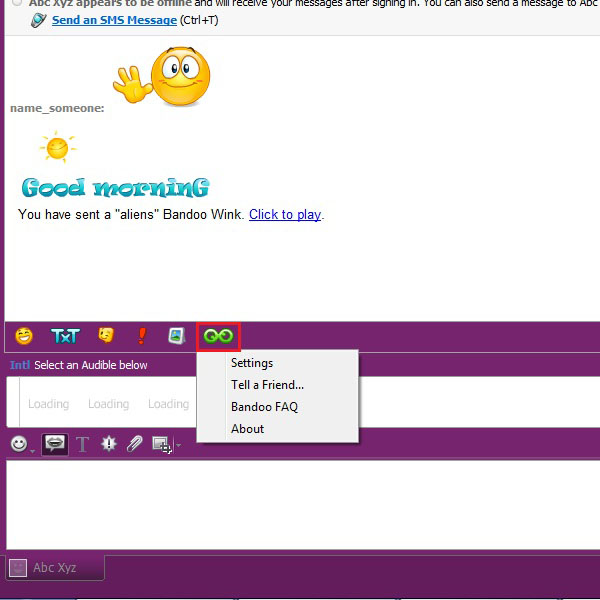Open text formatting T icon
This screenshot has width=600, height=600.
[82, 444]
